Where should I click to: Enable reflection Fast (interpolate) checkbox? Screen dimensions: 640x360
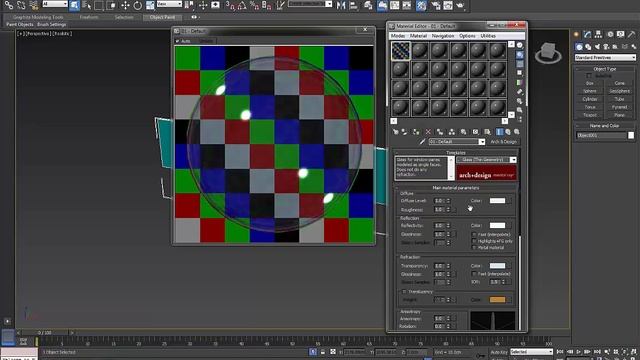[x=474, y=235]
